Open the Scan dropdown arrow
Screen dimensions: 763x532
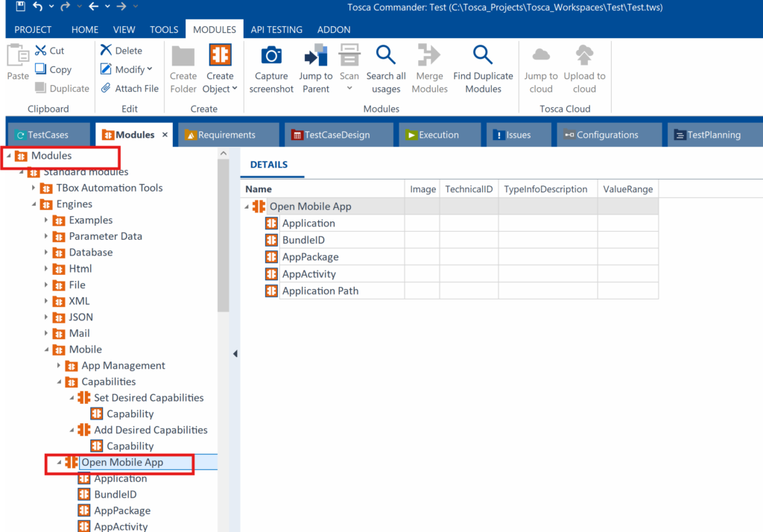349,89
